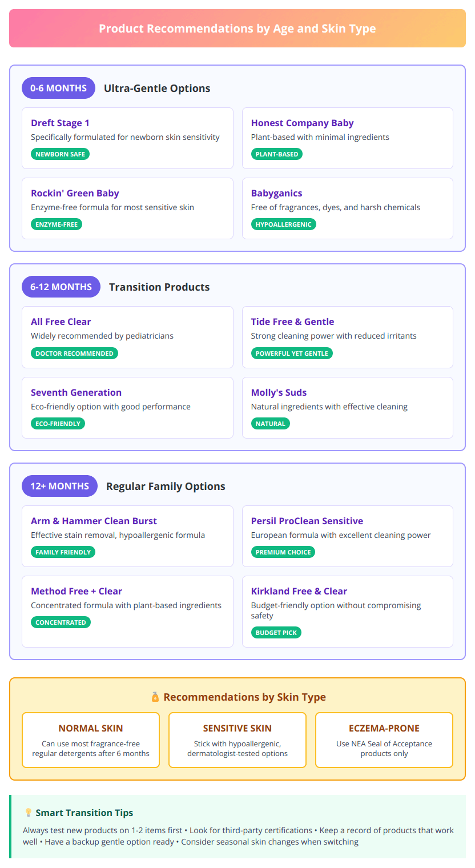The width and height of the screenshot is (475, 868).
Task: Select the NORMAL SKIN heading
Action: coord(91,728)
